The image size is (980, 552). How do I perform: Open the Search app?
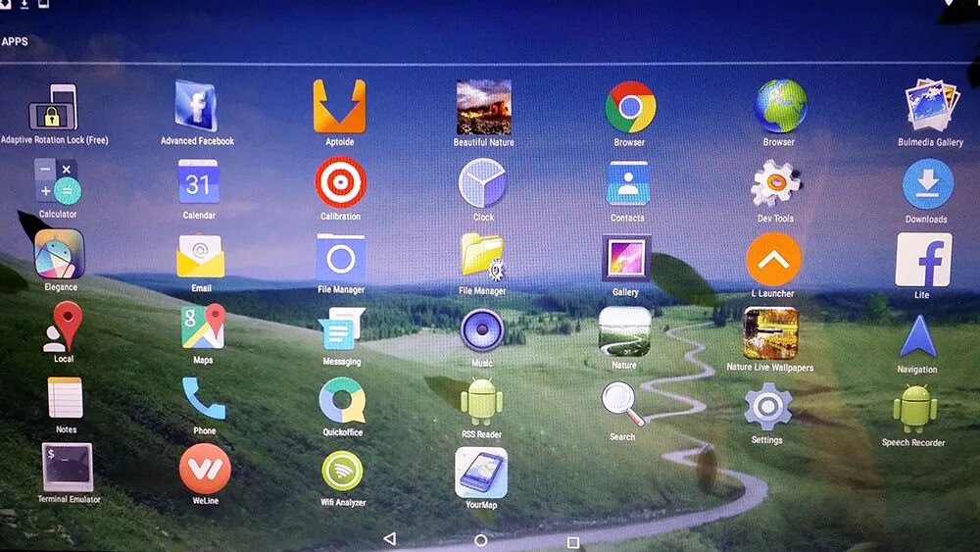622,404
